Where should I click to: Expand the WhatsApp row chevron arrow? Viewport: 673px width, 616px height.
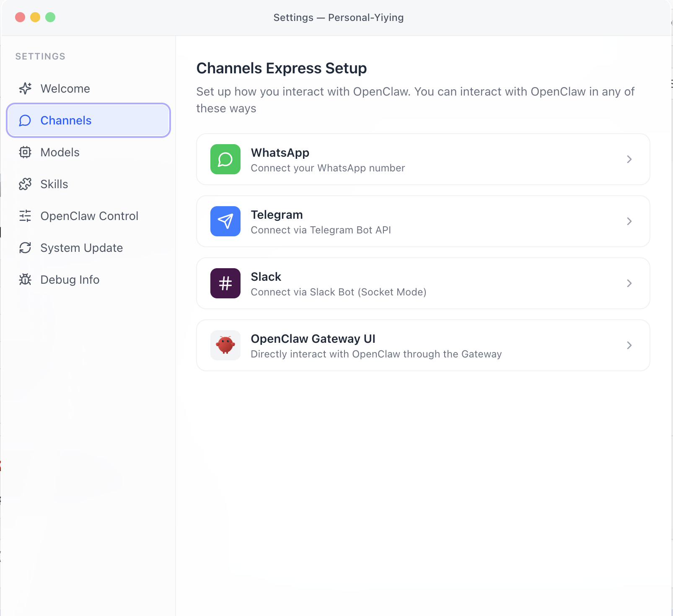[629, 159]
